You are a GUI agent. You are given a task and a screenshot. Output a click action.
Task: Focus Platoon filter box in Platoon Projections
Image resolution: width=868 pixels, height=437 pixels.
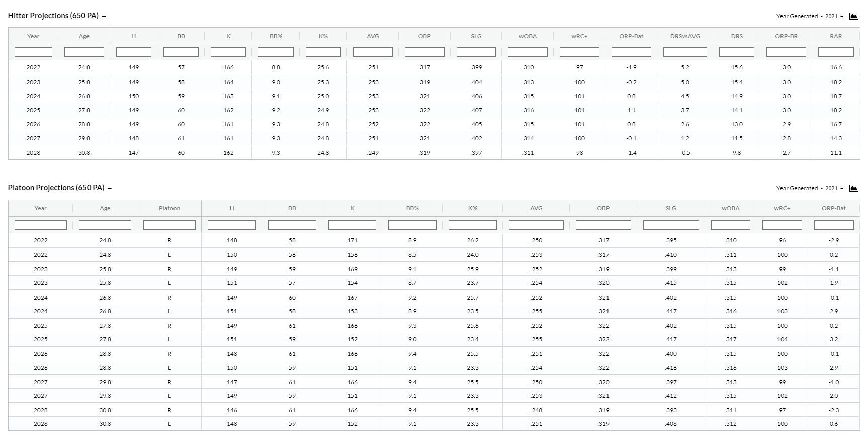[169, 225]
